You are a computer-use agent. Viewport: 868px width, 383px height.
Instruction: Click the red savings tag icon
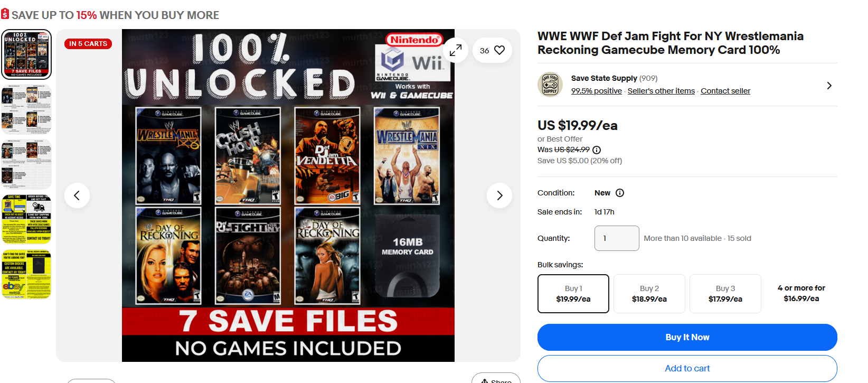coord(5,14)
